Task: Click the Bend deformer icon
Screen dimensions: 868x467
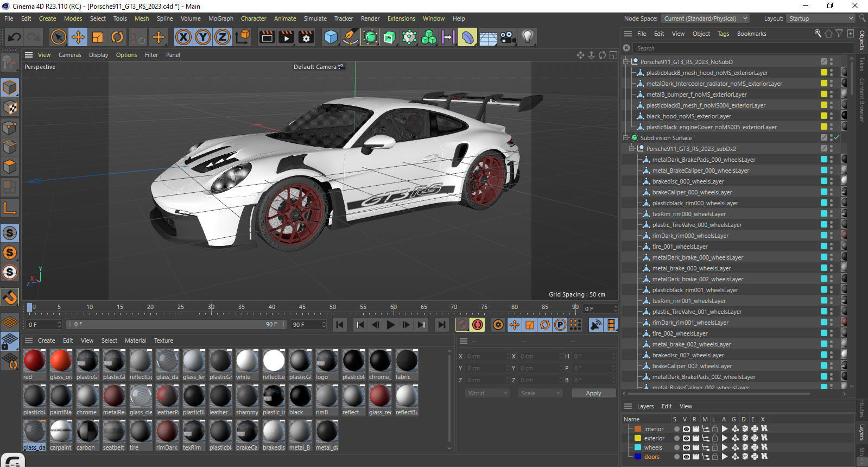Action: (467, 37)
